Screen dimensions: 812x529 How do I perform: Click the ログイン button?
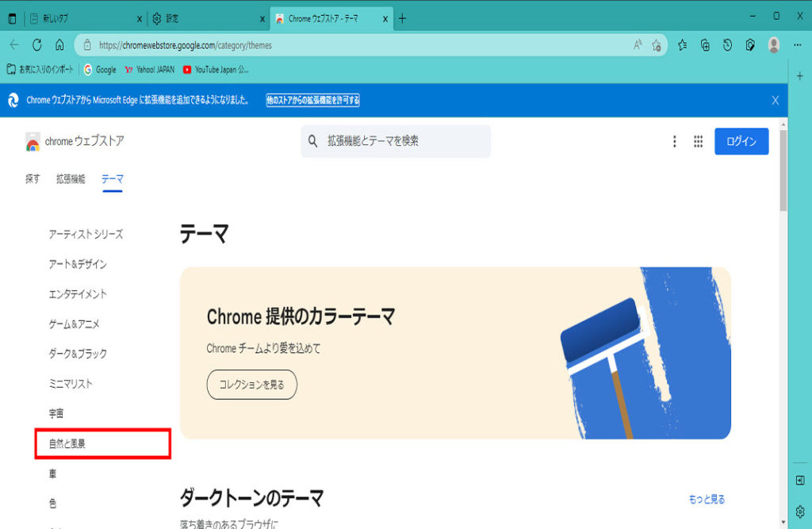point(741,141)
